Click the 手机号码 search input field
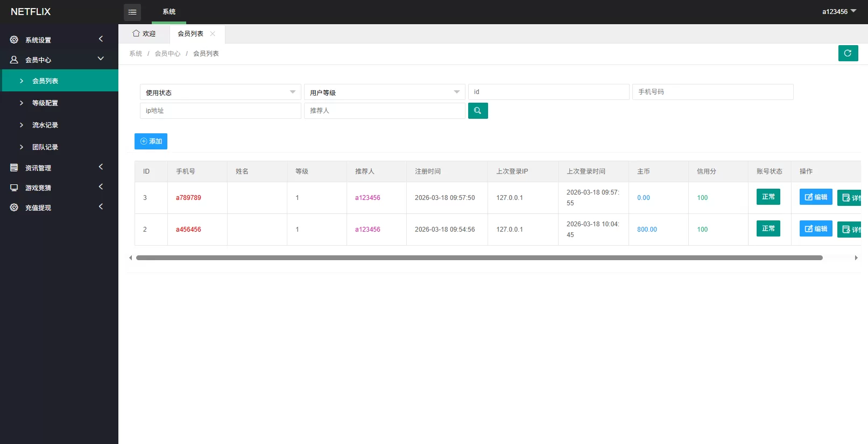The image size is (868, 444). [712, 92]
